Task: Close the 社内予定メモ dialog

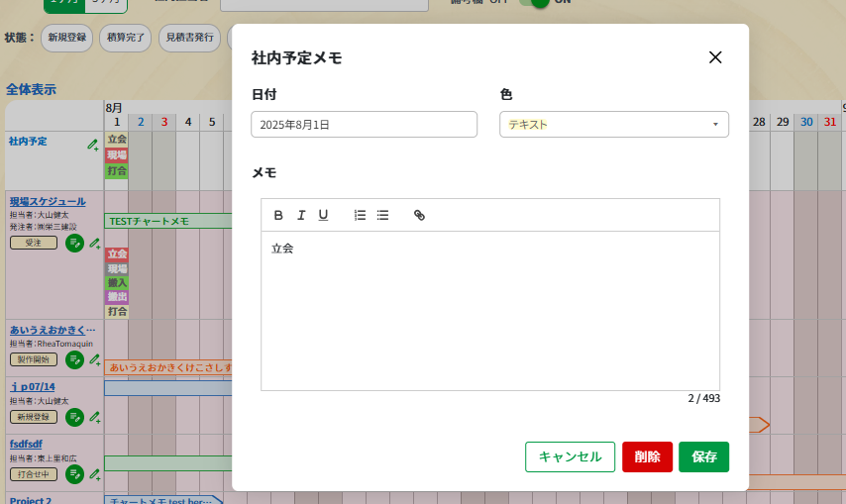Action: (x=715, y=57)
